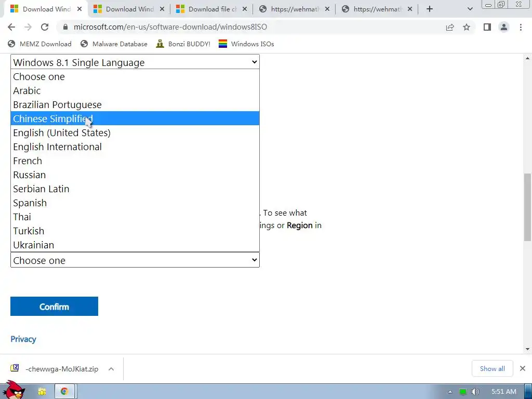Click the green network tray icon

coord(462,392)
